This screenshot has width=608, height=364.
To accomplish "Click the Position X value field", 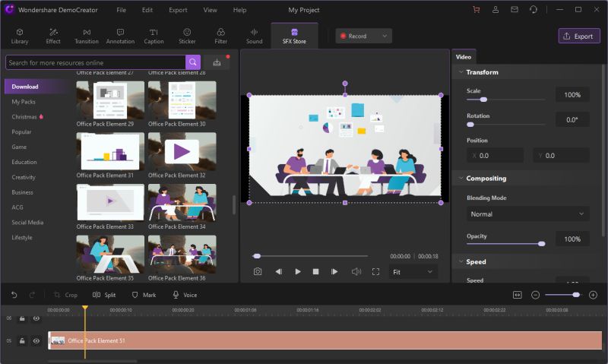I will tap(496, 156).
